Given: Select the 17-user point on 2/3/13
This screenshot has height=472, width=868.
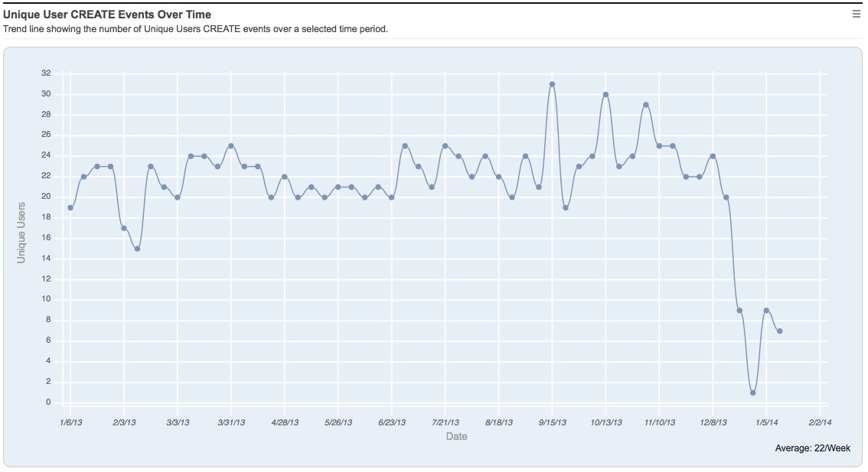Looking at the screenshot, I should point(124,228).
